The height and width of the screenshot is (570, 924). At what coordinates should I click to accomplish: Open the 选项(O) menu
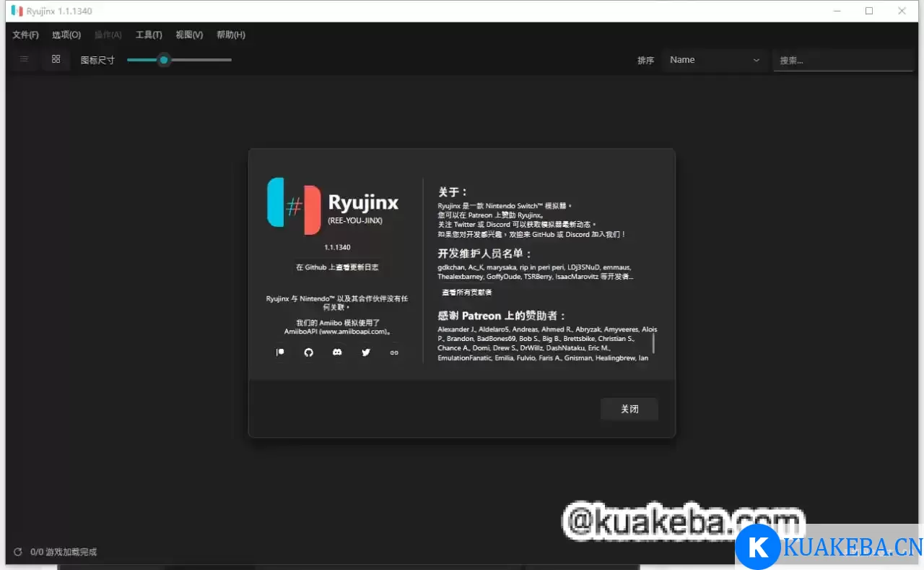point(66,35)
